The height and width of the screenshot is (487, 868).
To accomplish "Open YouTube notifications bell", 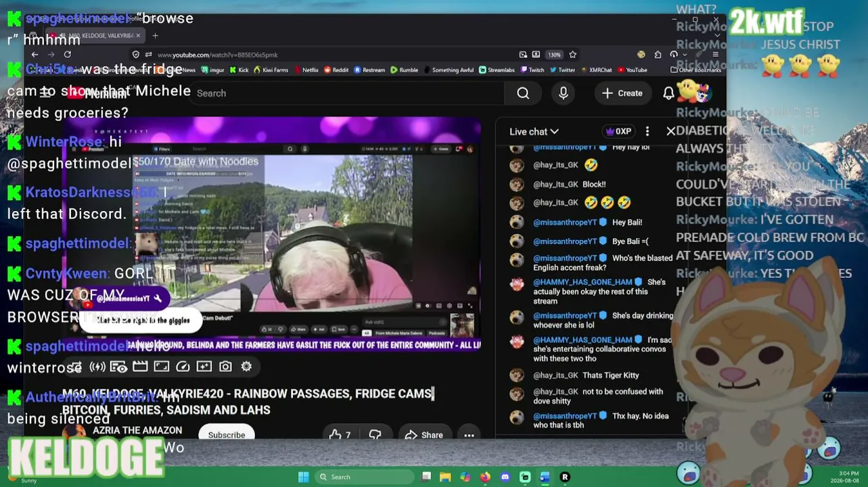I will coord(668,93).
